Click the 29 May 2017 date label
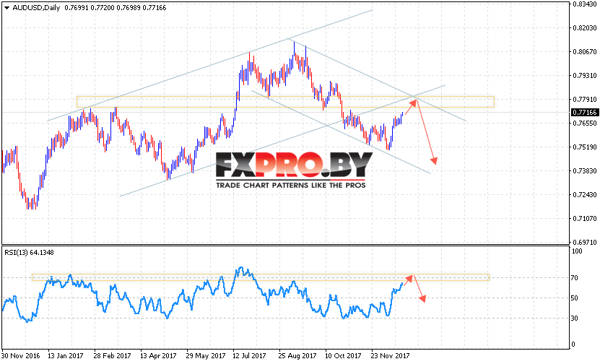 pos(206,356)
